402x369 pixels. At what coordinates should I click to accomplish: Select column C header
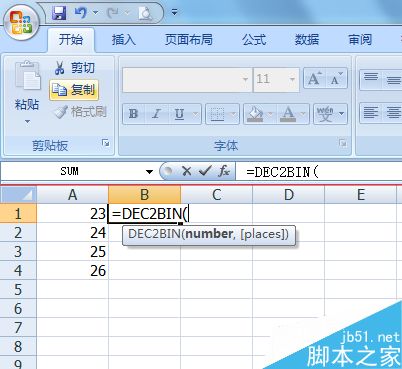[217, 195]
